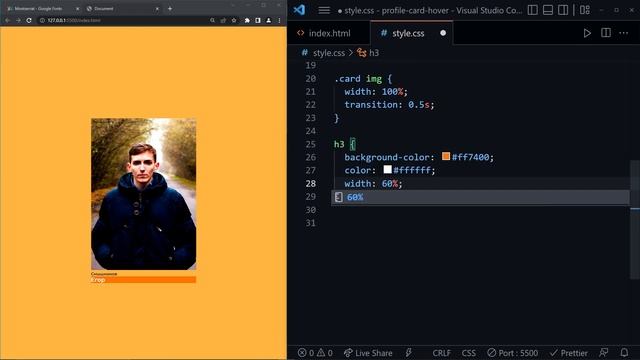The height and width of the screenshot is (360, 640).
Task: Run the file with the play icon
Action: coord(587,33)
